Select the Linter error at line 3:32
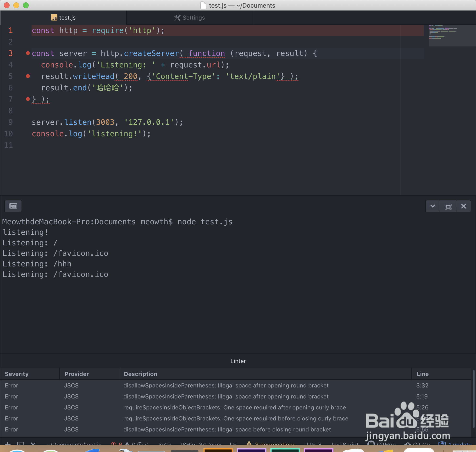This screenshot has height=452, width=476. click(226, 386)
